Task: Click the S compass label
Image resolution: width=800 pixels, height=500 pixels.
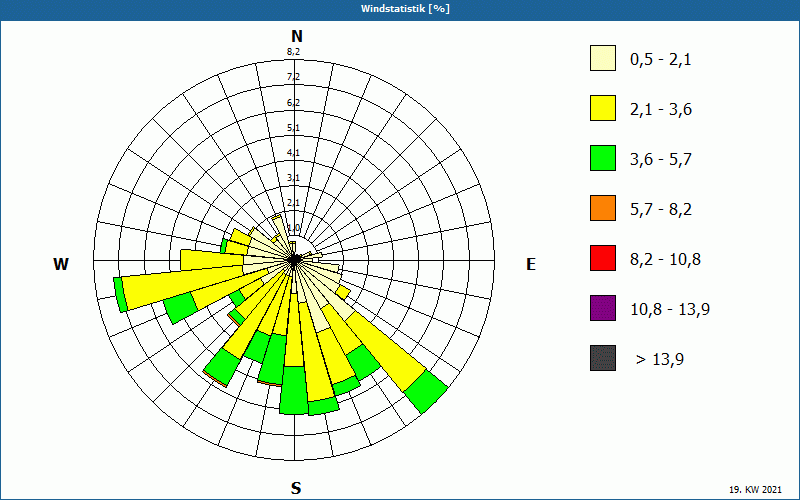Action: (x=296, y=488)
